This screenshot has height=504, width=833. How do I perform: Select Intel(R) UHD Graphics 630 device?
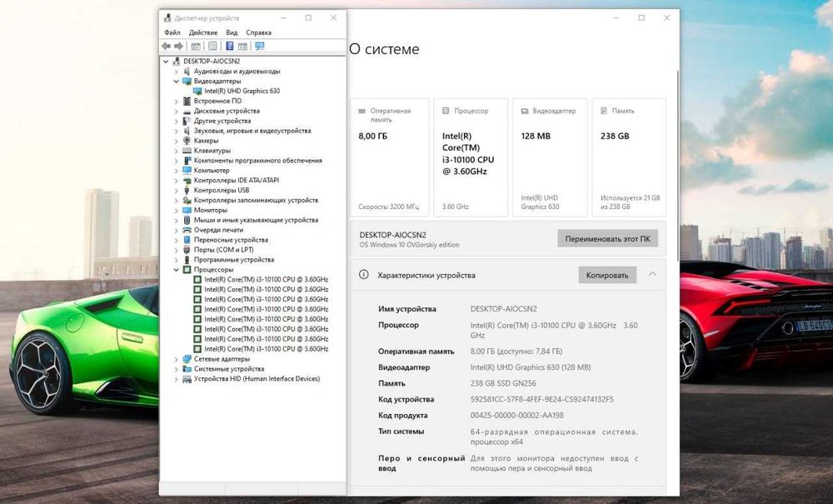click(242, 91)
